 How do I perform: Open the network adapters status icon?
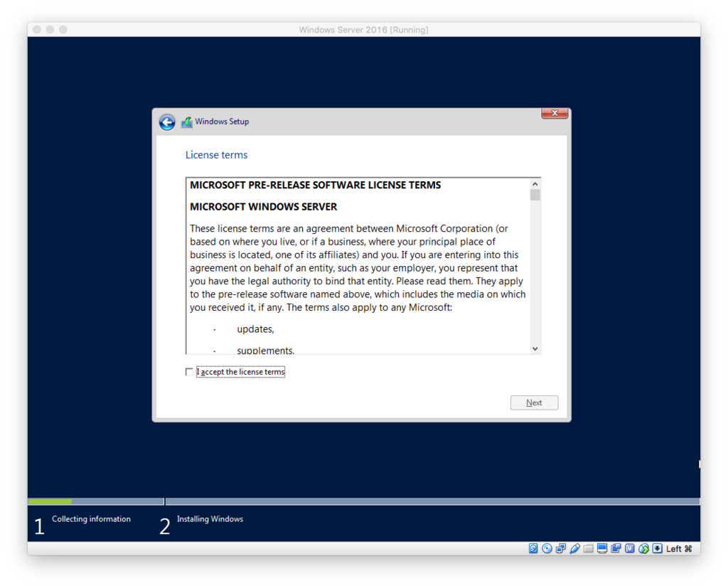561,548
